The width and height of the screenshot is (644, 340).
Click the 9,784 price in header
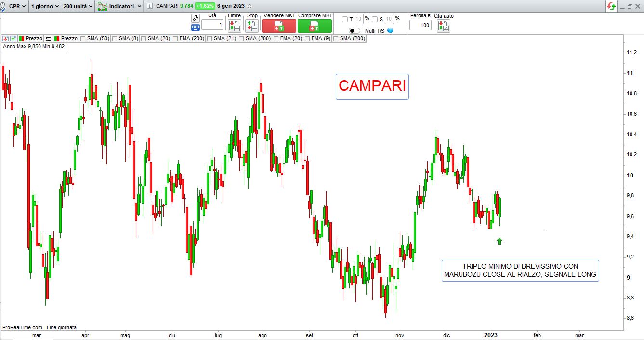click(186, 6)
